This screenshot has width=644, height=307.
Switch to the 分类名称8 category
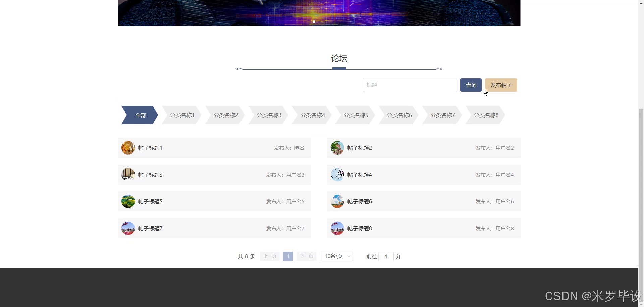coord(485,115)
